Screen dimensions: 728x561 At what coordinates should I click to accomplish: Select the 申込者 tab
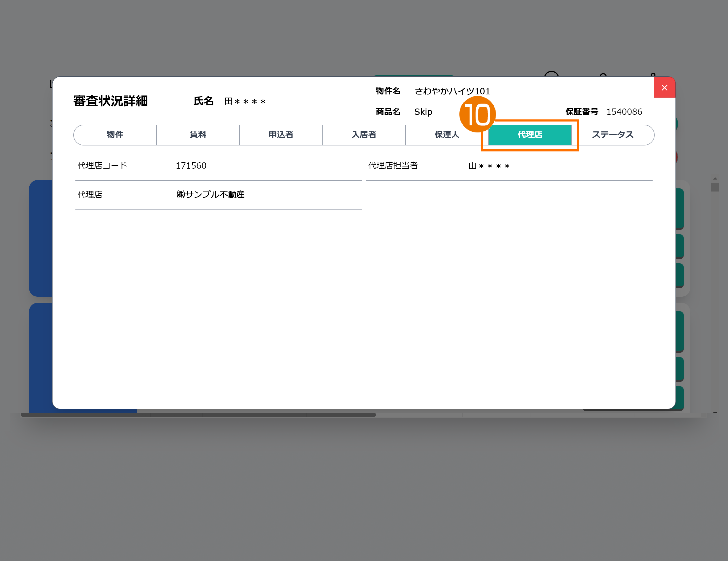(281, 135)
